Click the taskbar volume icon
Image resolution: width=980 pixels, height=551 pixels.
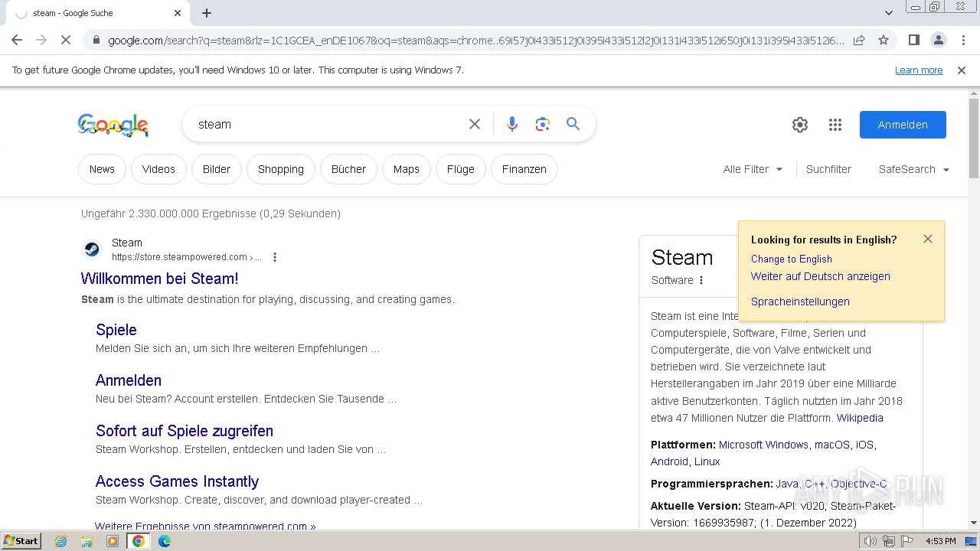870,541
